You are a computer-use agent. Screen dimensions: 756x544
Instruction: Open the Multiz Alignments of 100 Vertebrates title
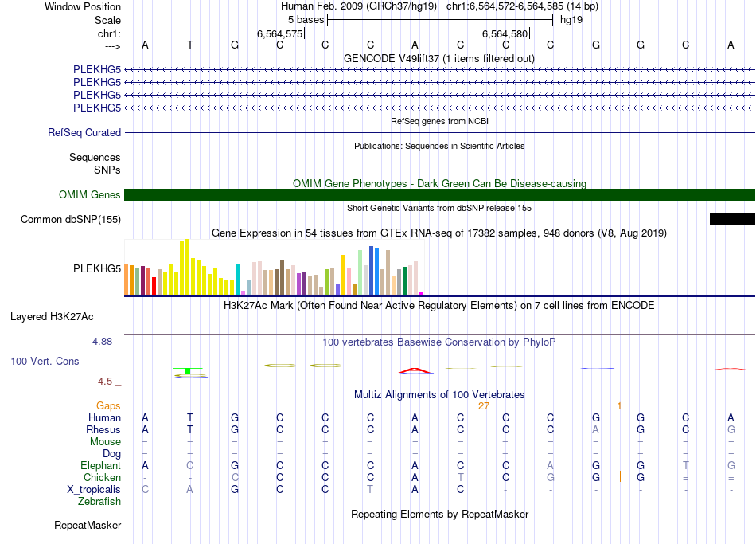[x=439, y=395]
